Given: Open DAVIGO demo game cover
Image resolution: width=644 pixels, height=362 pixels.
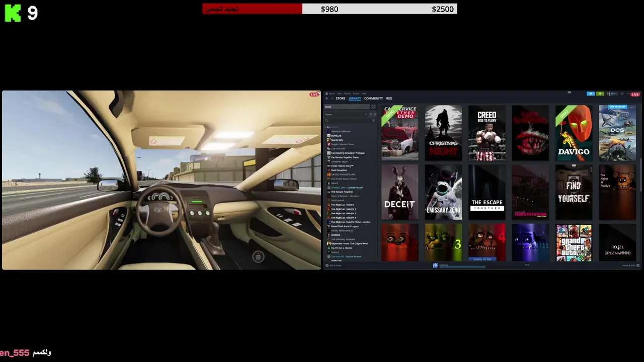Looking at the screenshot, I should tap(574, 133).
